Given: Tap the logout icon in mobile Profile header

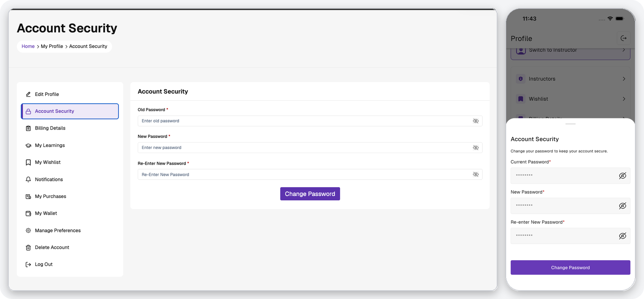Looking at the screenshot, I should pyautogui.click(x=624, y=38).
